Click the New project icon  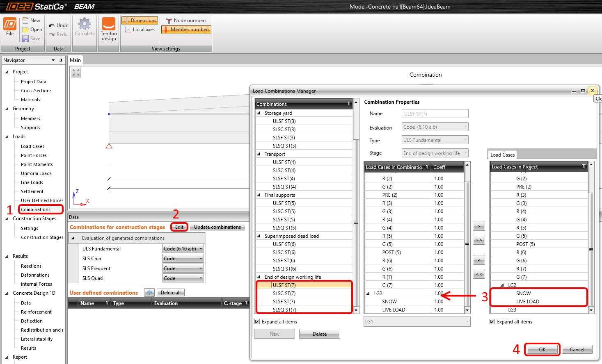pyautogui.click(x=25, y=20)
